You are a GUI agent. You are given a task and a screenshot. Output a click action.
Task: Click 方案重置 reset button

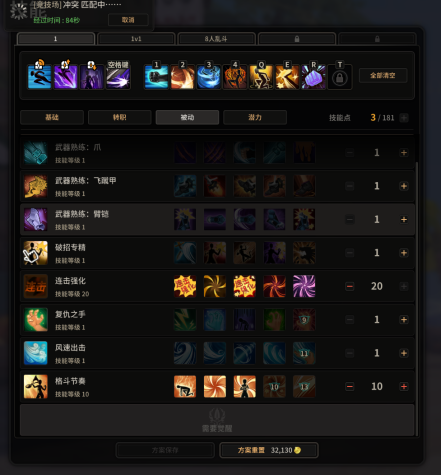pyautogui.click(x=269, y=450)
